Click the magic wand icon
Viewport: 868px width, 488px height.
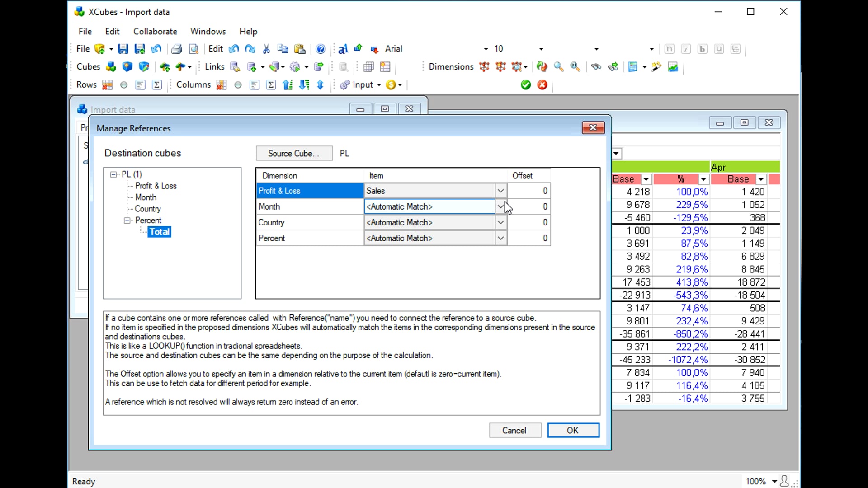(x=656, y=67)
